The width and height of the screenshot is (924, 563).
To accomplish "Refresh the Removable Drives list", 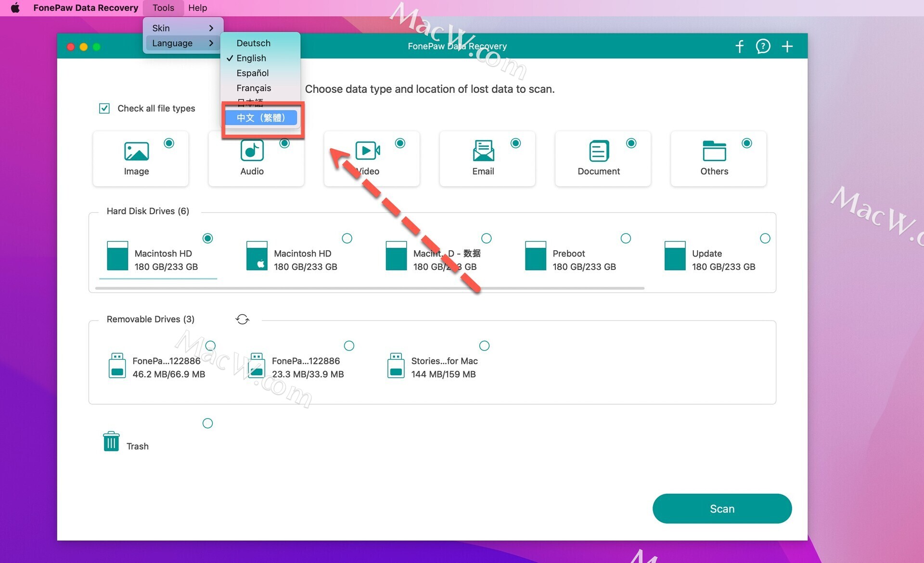I will tap(242, 319).
